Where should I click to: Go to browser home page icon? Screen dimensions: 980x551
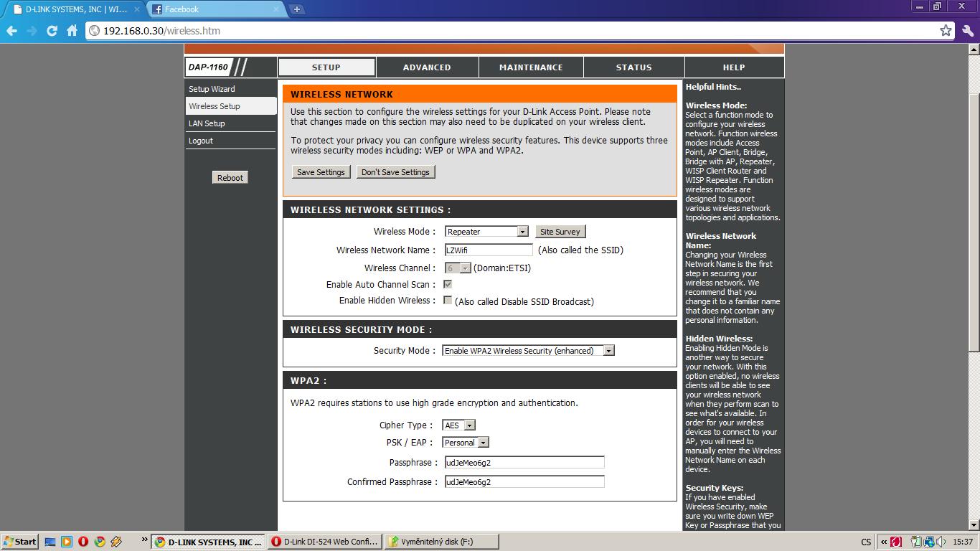(72, 31)
